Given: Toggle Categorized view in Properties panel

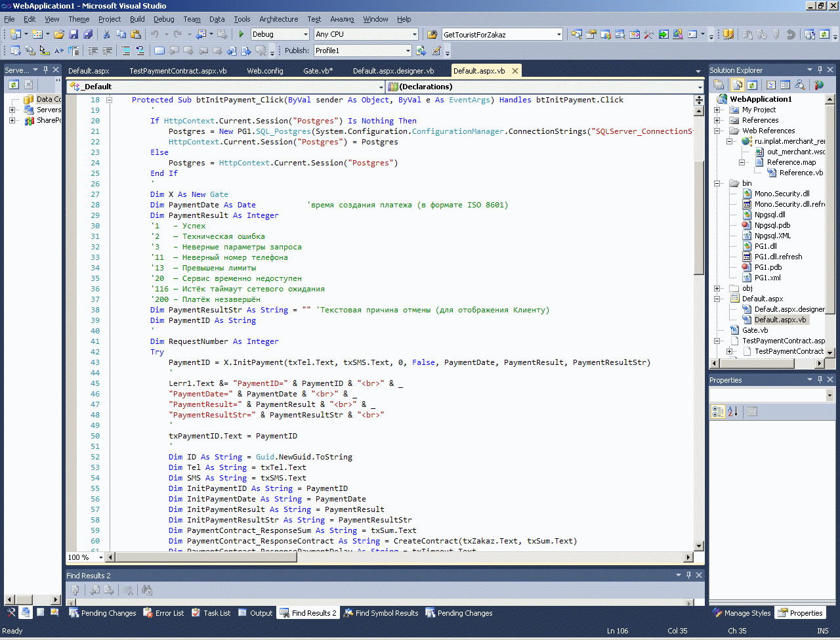Looking at the screenshot, I should 718,412.
